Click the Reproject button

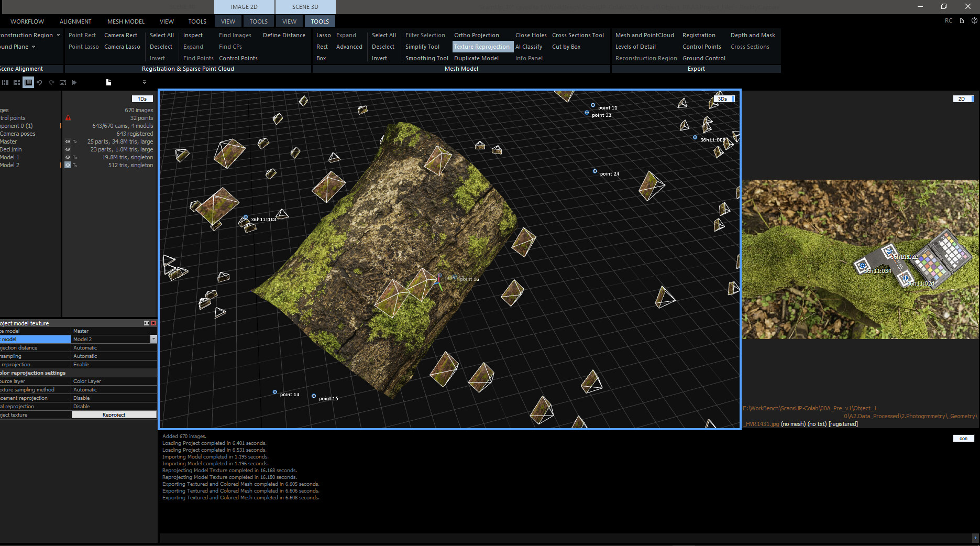(x=114, y=414)
